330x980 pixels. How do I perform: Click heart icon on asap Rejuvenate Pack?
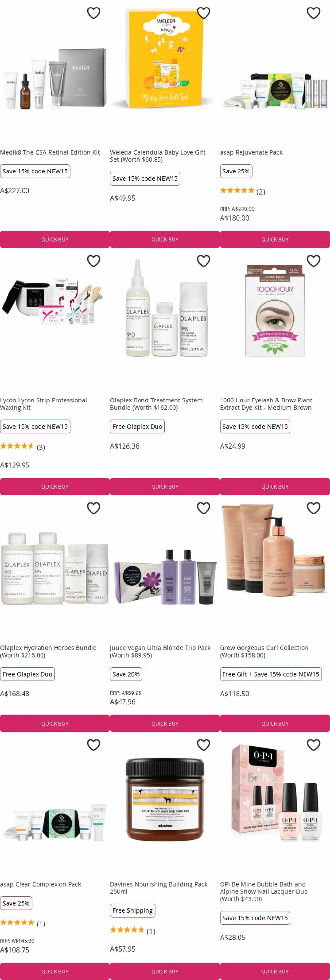tap(314, 13)
